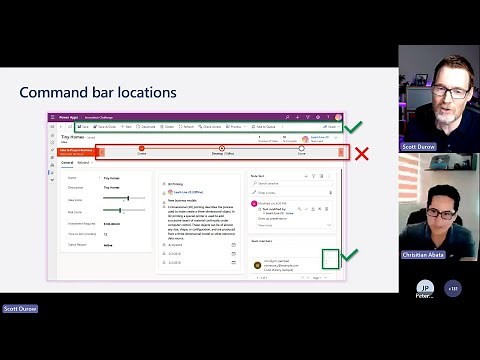The width and height of the screenshot is (480, 360).
Task: Delete the timeline task with trash icon
Action: click(x=327, y=209)
